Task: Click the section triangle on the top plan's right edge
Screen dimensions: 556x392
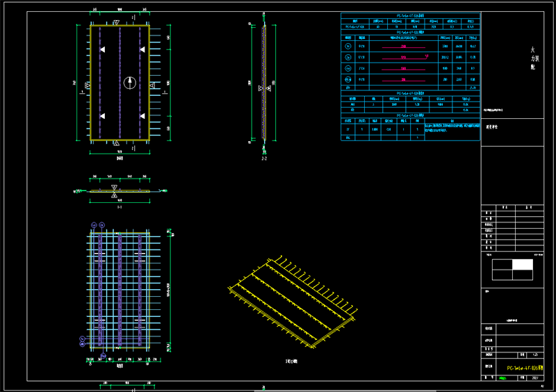Action: [152, 85]
